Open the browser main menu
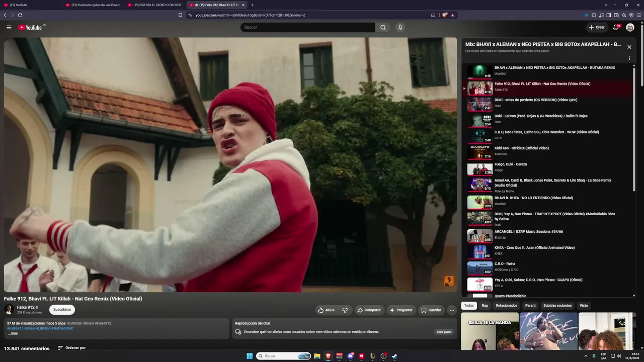 click(639, 15)
